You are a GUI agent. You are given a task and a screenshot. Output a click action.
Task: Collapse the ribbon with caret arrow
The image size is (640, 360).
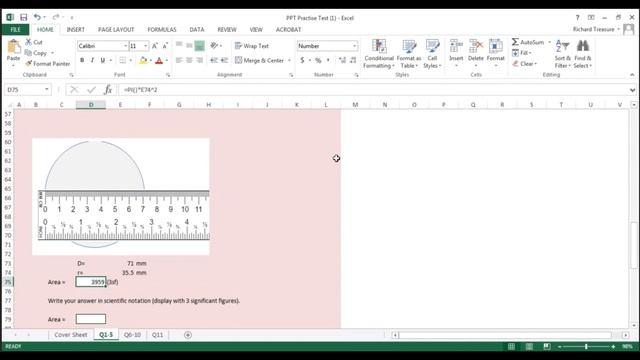632,75
